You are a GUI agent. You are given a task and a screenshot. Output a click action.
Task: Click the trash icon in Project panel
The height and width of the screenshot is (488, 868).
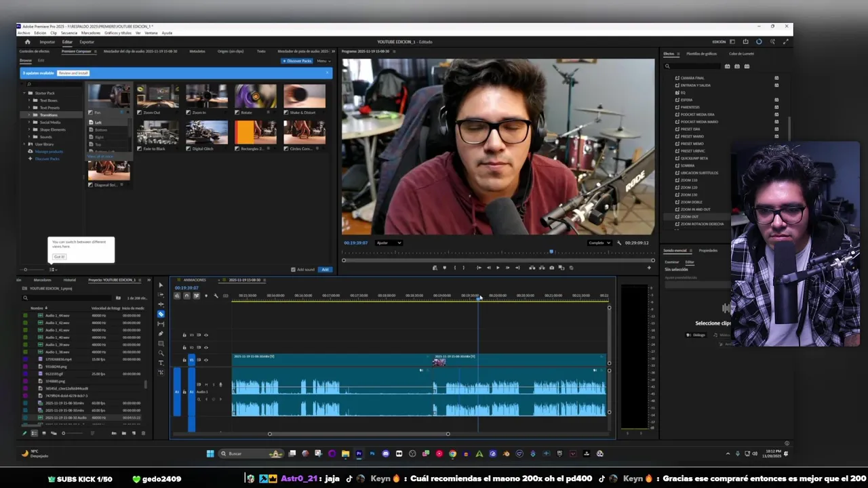(144, 433)
